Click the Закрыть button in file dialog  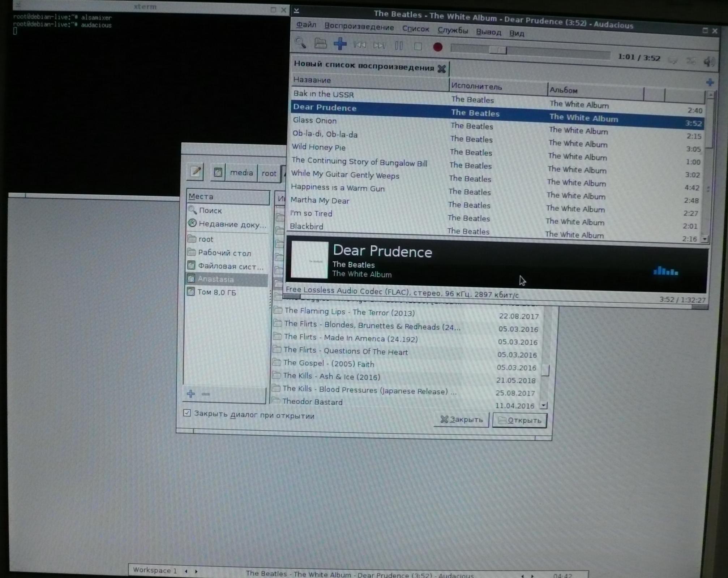pyautogui.click(x=461, y=419)
